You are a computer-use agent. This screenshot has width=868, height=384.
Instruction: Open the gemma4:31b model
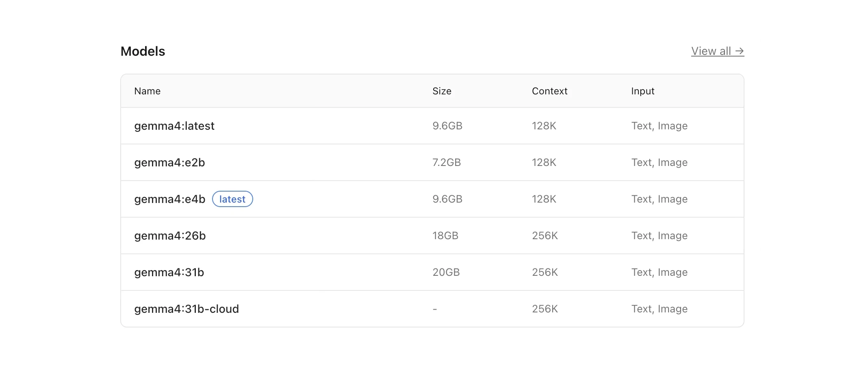(x=169, y=273)
